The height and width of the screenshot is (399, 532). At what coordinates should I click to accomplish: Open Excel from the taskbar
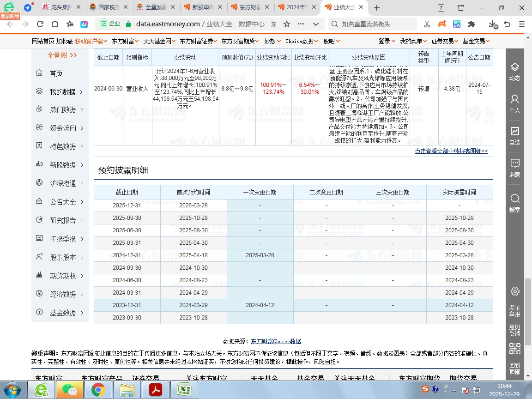[183, 390]
